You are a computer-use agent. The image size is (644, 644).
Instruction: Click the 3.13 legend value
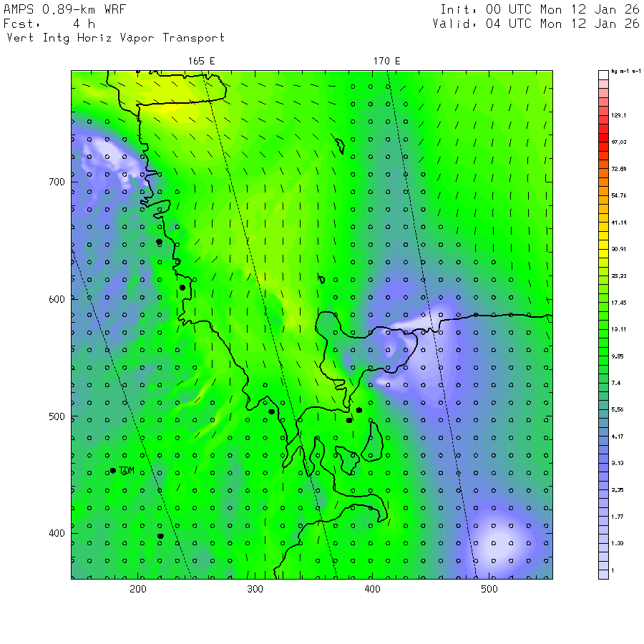pyautogui.click(x=618, y=463)
